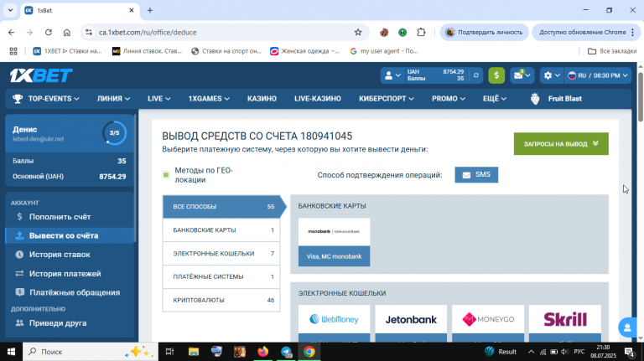
Task: Click the 1XBET logo
Action: pyautogui.click(x=41, y=75)
